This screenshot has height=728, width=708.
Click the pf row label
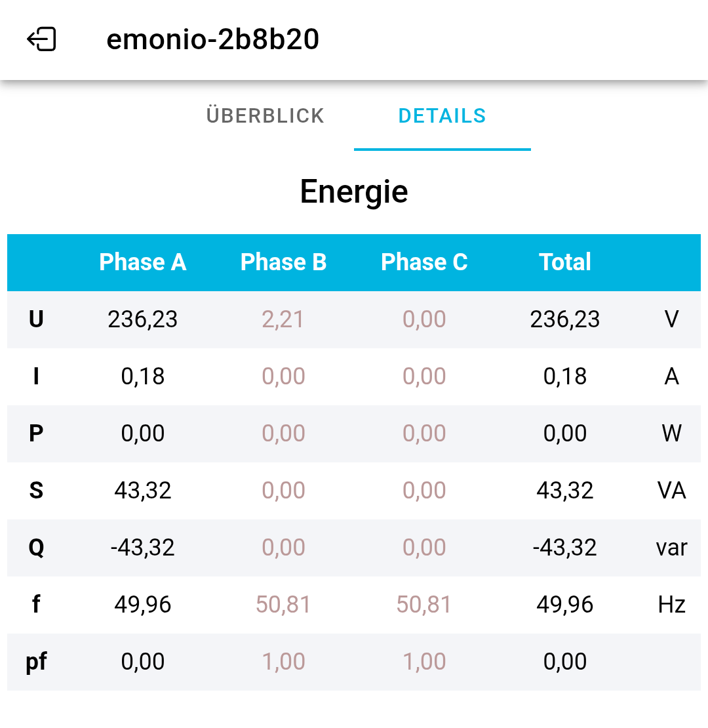coord(36,662)
